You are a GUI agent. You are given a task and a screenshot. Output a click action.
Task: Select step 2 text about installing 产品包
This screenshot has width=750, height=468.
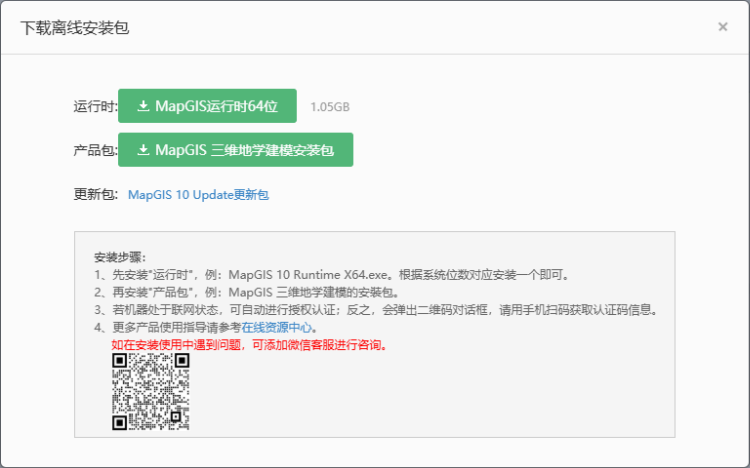point(250,292)
